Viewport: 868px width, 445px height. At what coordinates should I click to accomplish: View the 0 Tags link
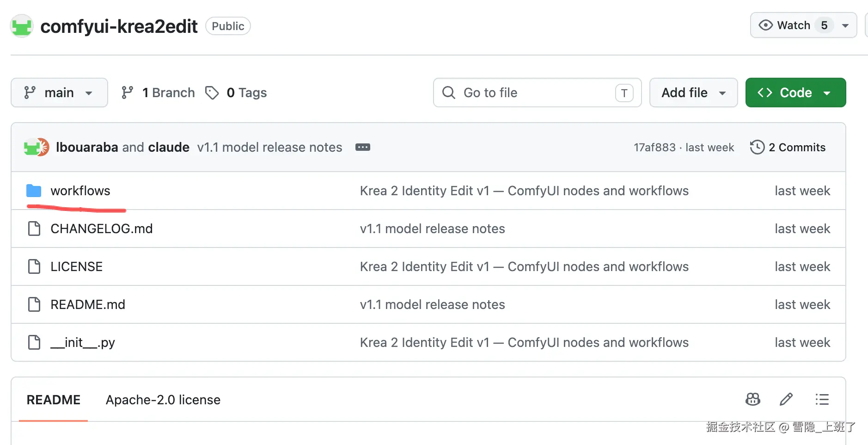(236, 93)
